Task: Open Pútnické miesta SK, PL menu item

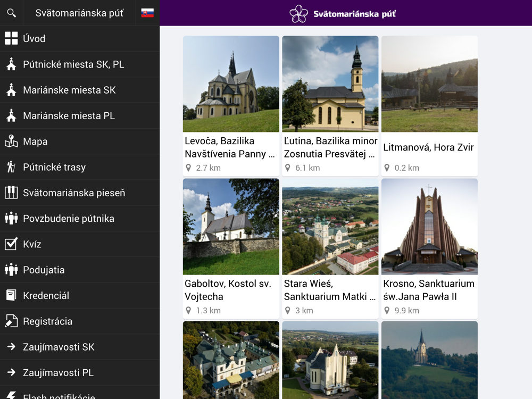Action: tap(80, 64)
